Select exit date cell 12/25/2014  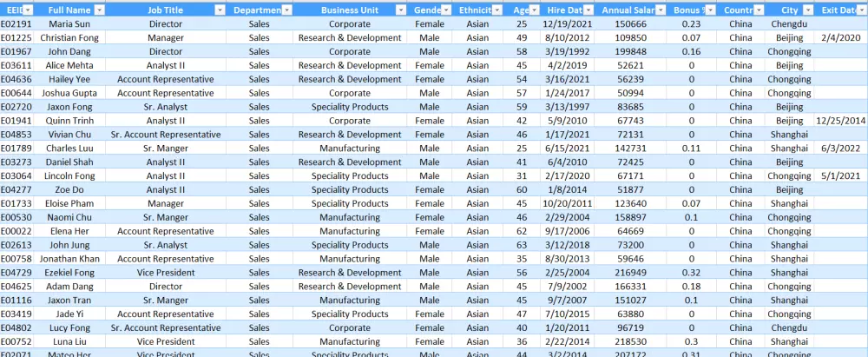click(841, 121)
